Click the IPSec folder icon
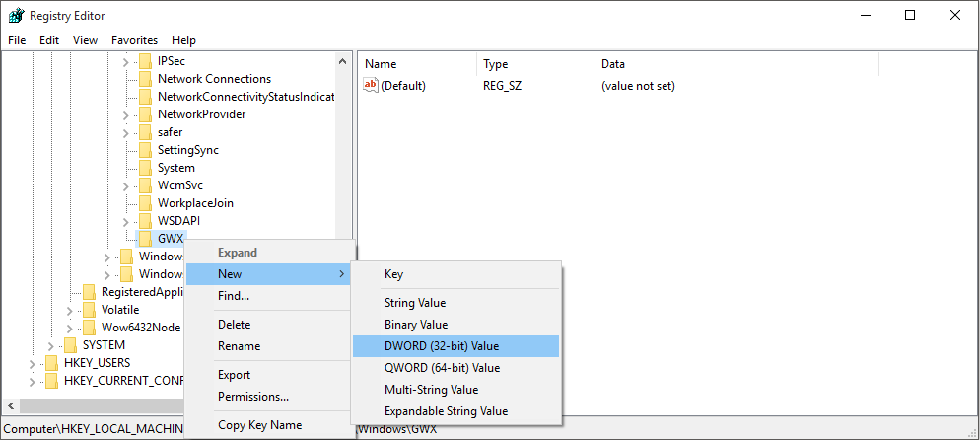980x440 pixels. (146, 61)
